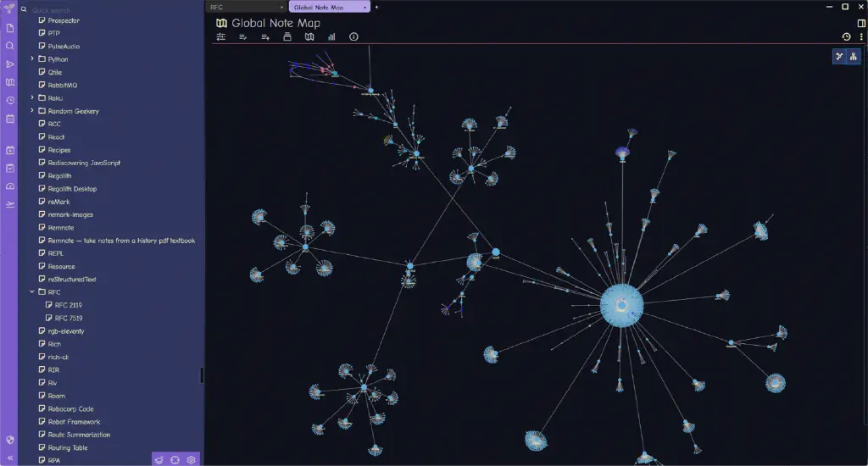This screenshot has height=466, width=868.
Task: Click the protected session shield icon
Action: (x=10, y=440)
